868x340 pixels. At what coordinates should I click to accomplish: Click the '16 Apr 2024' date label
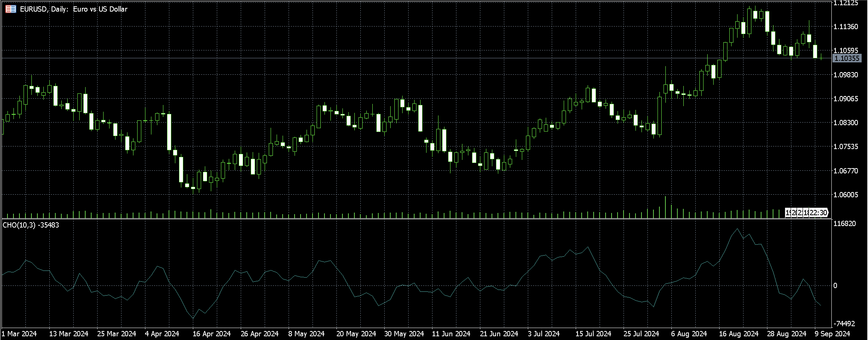(x=212, y=334)
